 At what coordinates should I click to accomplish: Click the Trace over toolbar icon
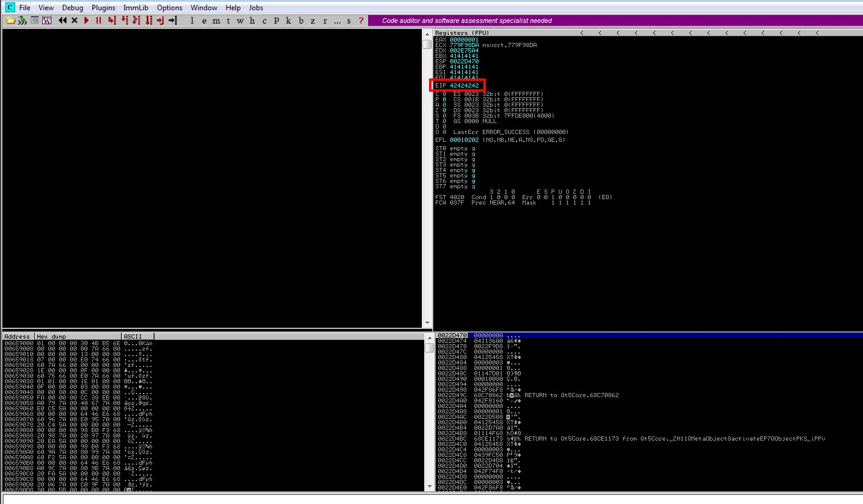(x=148, y=21)
